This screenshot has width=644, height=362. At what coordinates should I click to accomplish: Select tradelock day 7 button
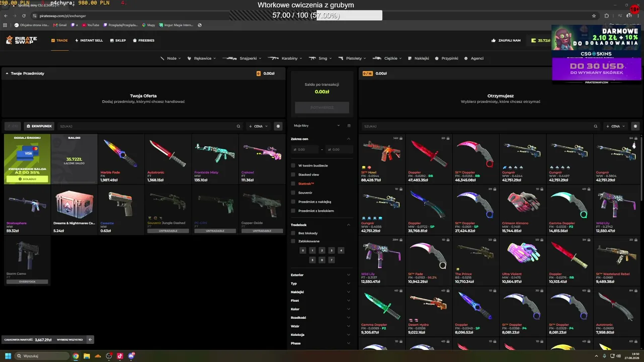tap(332, 260)
